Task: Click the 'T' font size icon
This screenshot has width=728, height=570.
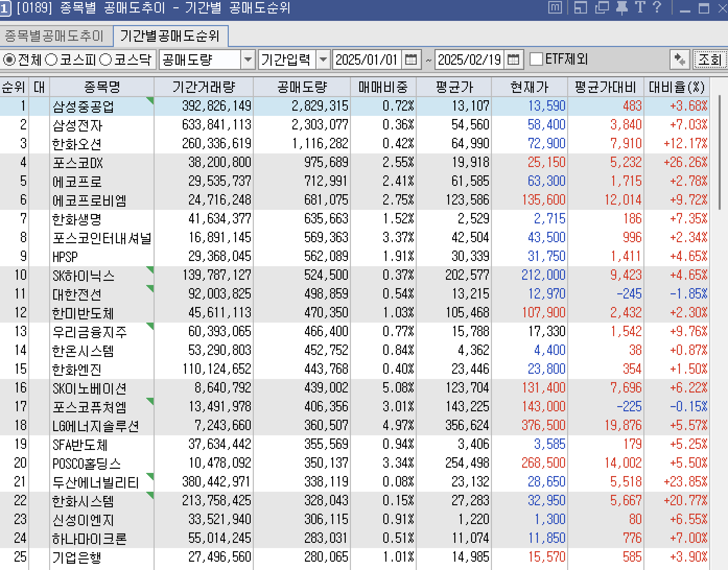Action: (640, 8)
